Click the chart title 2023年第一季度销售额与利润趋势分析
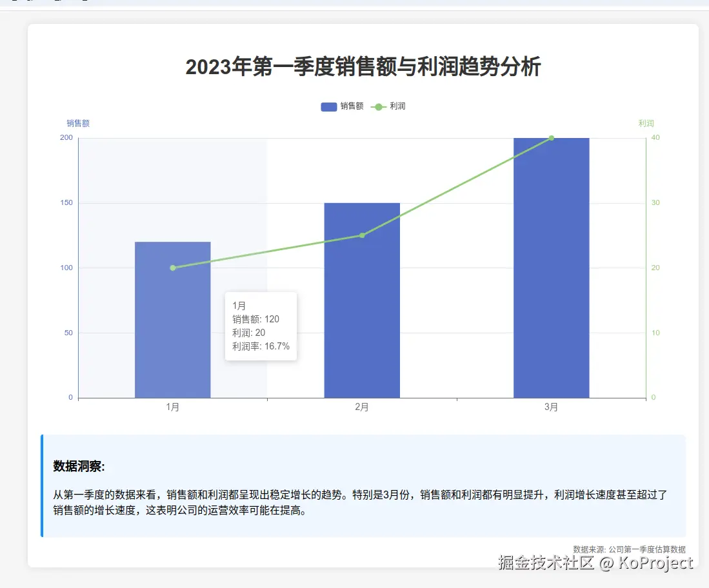 (363, 67)
